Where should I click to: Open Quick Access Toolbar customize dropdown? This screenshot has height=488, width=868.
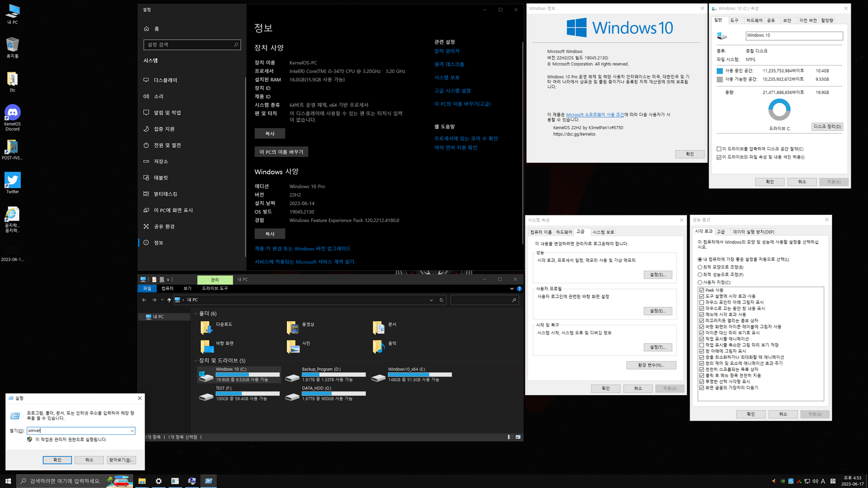pyautogui.click(x=168, y=280)
